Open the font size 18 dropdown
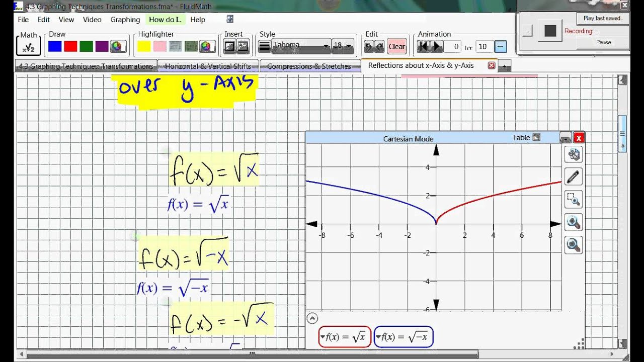The height and width of the screenshot is (362, 644). pyautogui.click(x=343, y=46)
